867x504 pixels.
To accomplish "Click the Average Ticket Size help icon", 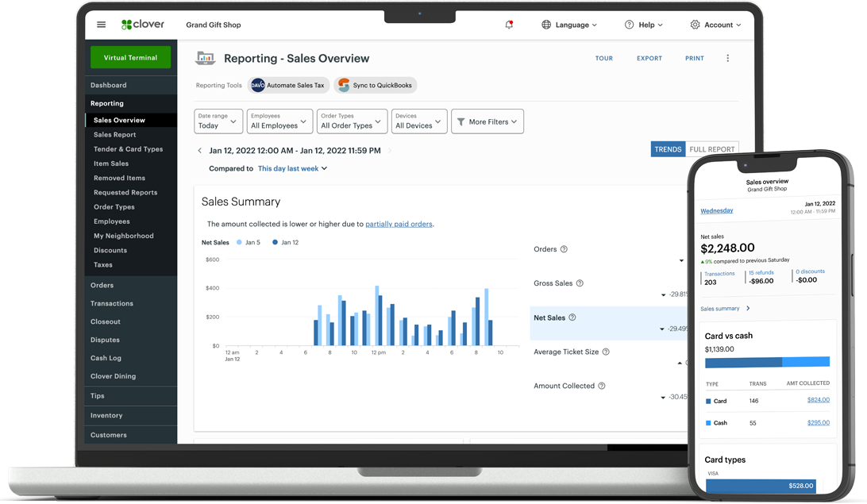I will (606, 352).
